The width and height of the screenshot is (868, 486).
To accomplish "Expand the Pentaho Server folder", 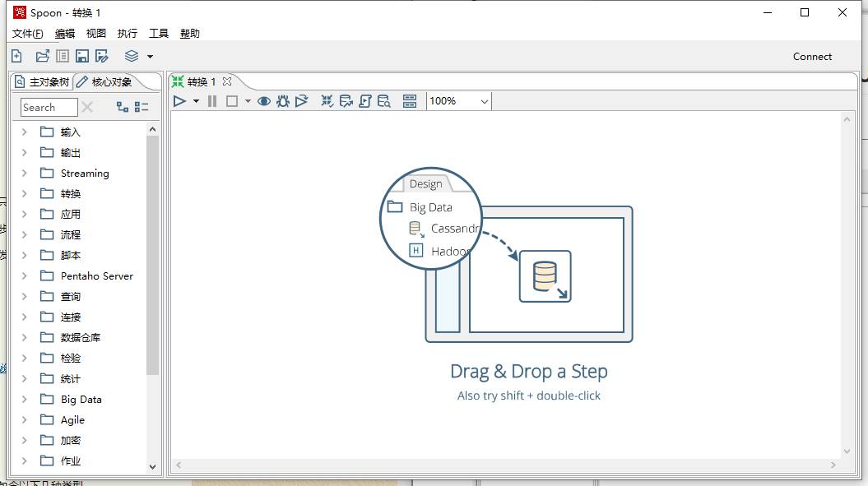I will point(24,275).
